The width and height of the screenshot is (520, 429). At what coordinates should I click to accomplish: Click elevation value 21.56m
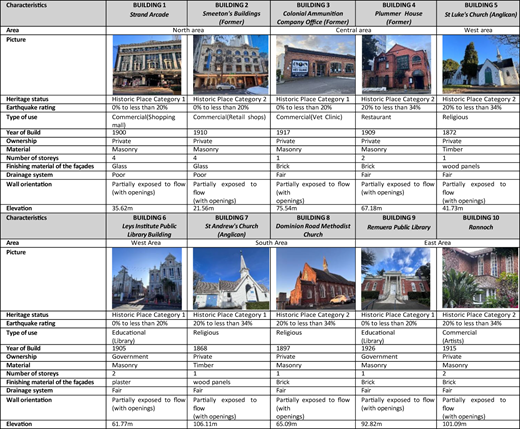click(203, 208)
